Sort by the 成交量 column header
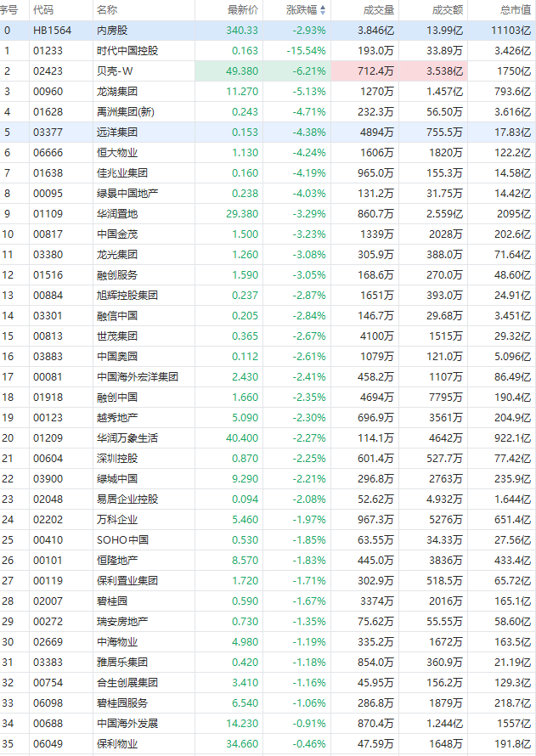536x756 pixels. [379, 10]
